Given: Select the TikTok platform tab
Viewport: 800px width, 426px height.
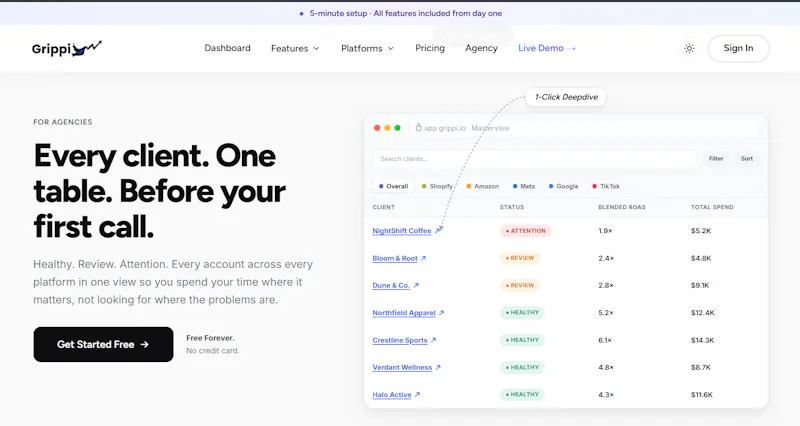Looking at the screenshot, I should click(x=606, y=186).
